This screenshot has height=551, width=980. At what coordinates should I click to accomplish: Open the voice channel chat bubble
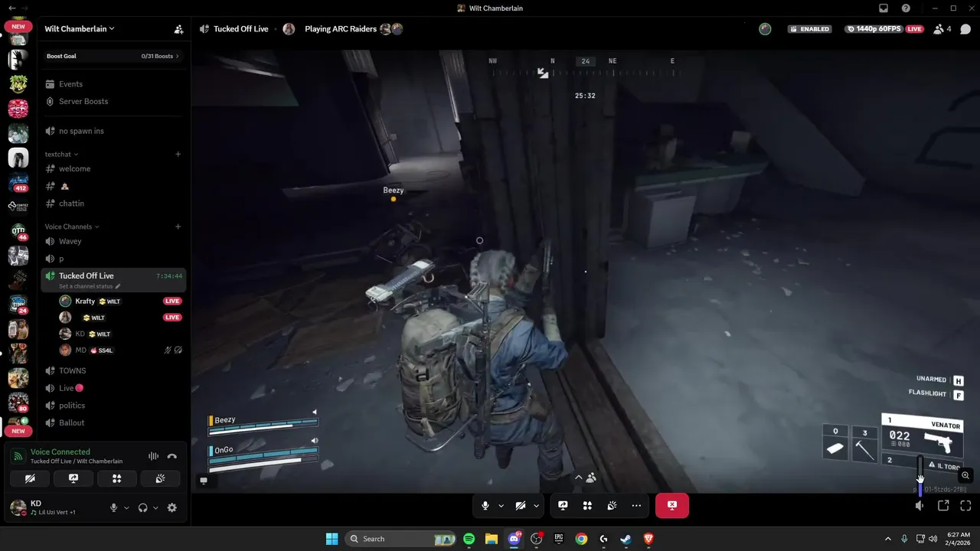(x=965, y=29)
